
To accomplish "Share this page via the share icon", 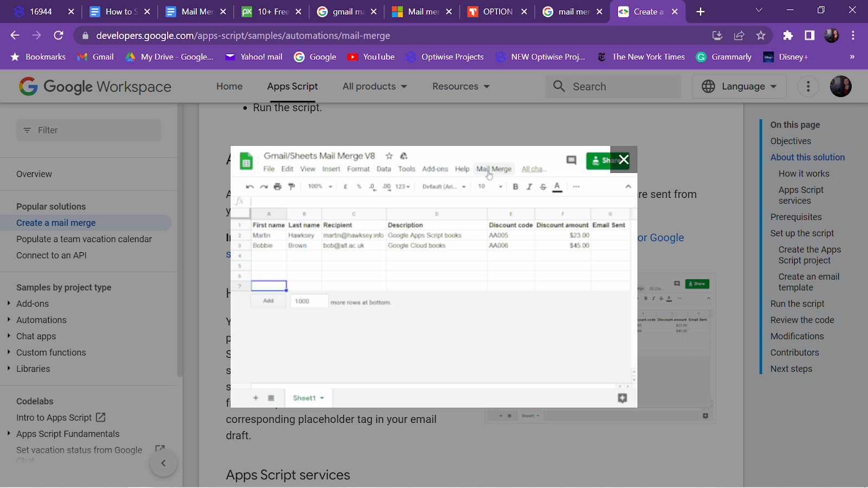I will [739, 35].
